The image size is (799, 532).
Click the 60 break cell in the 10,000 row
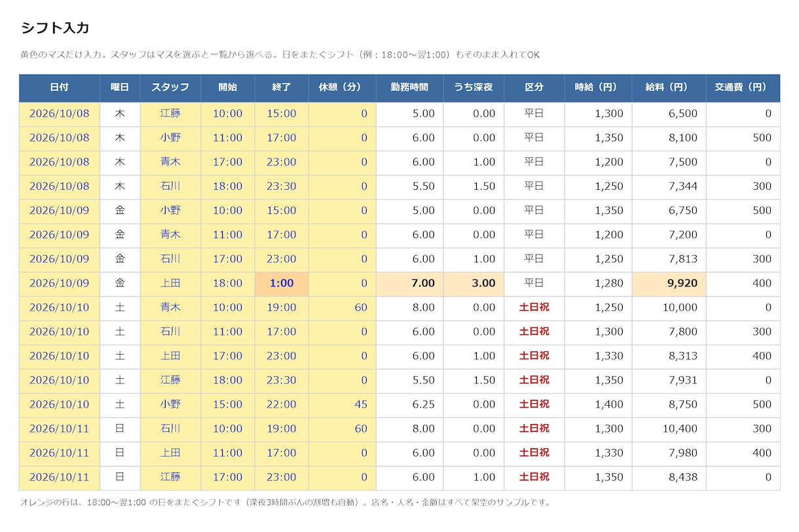pyautogui.click(x=343, y=308)
